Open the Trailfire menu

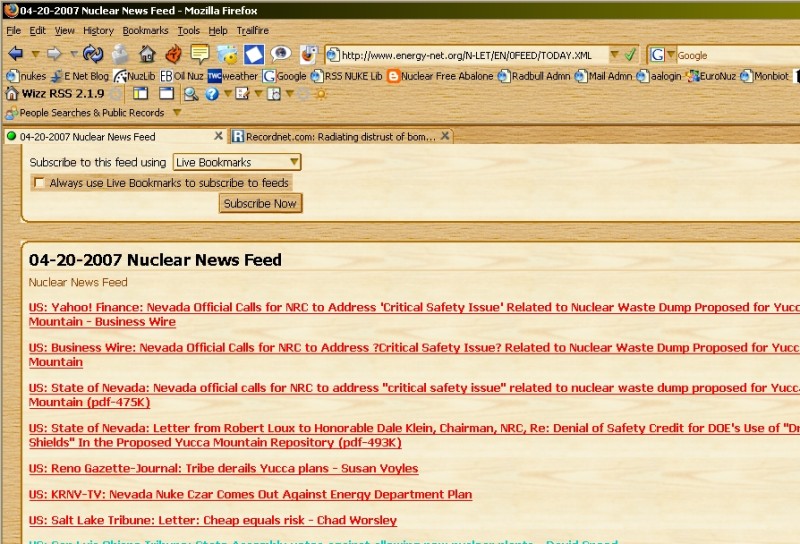(x=253, y=31)
